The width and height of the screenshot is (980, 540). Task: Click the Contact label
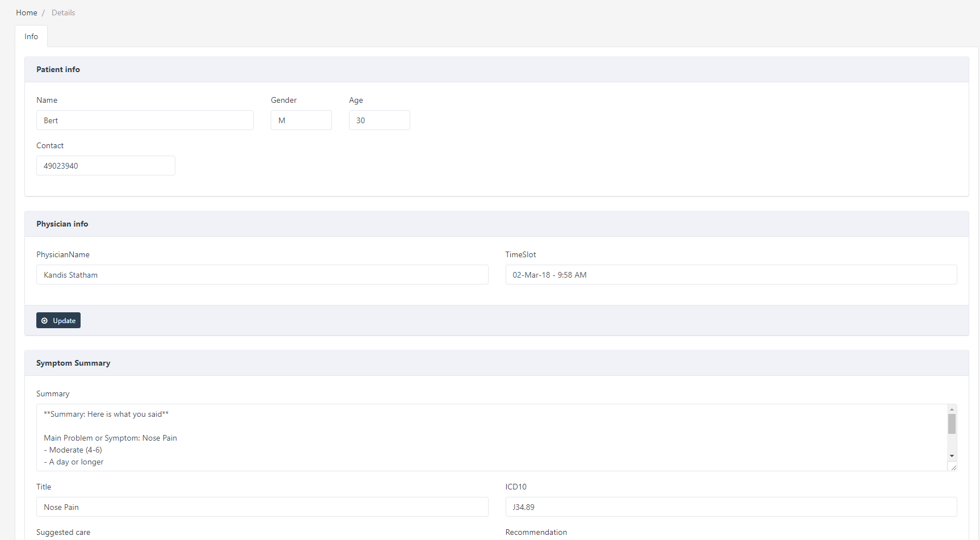coord(50,145)
